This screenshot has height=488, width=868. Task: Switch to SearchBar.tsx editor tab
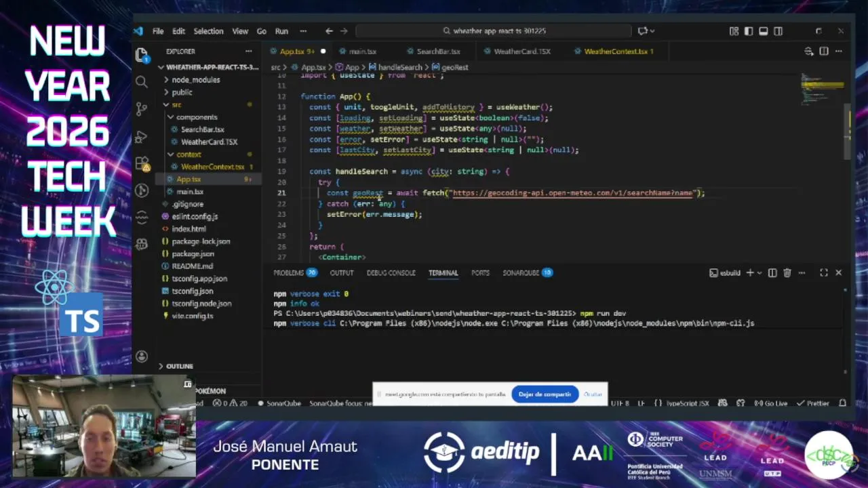(x=438, y=52)
